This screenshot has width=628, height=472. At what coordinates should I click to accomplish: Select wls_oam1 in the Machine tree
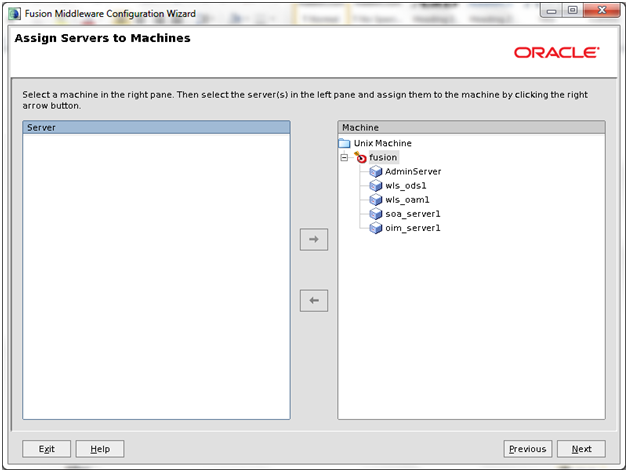pyautogui.click(x=407, y=200)
